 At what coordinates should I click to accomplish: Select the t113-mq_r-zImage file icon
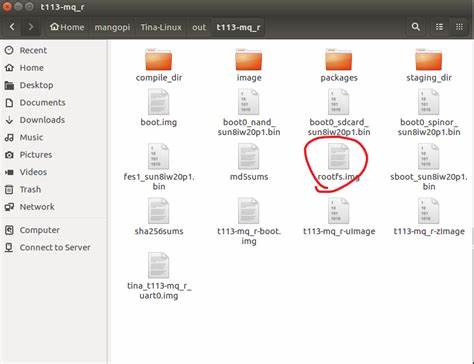[429, 211]
